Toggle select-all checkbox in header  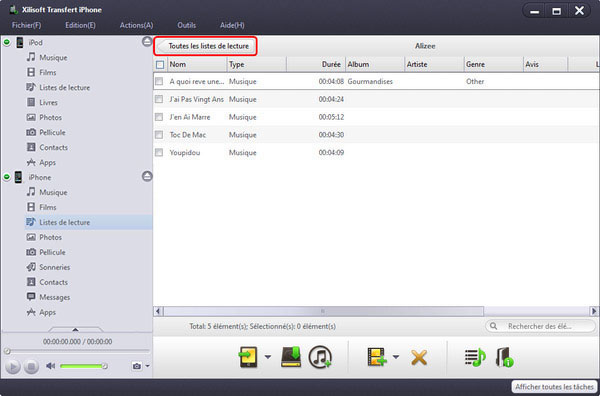160,65
